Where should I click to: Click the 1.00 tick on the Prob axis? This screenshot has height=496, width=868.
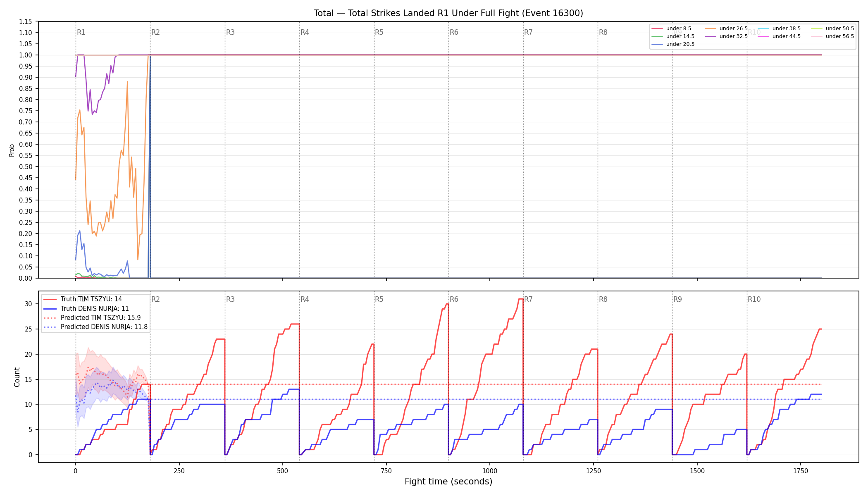click(x=26, y=55)
